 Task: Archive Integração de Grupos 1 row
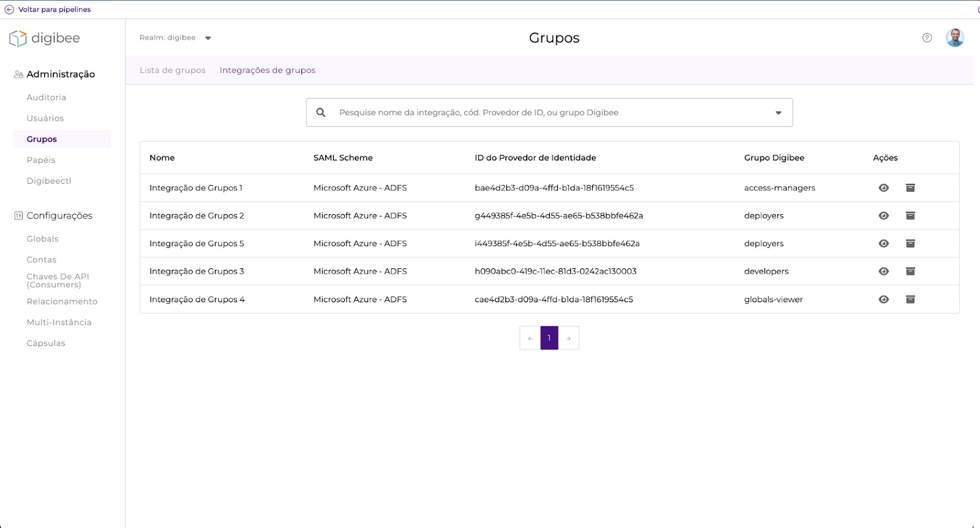(910, 188)
